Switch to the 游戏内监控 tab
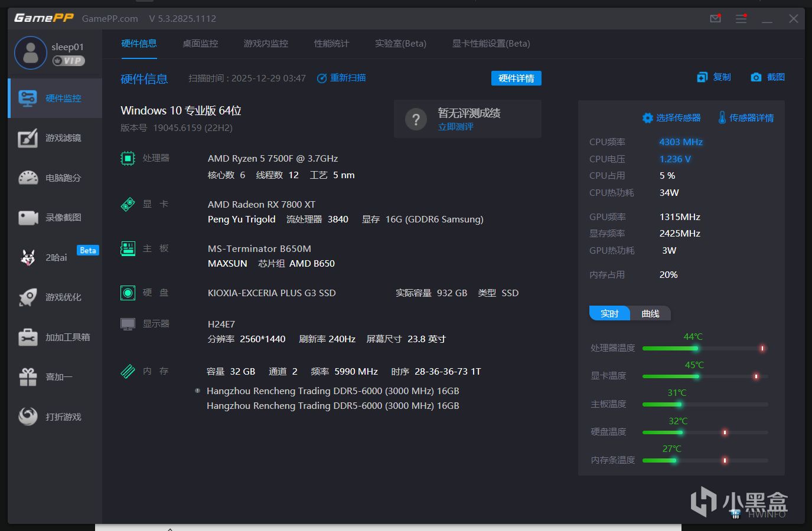812x531 pixels. click(266, 44)
